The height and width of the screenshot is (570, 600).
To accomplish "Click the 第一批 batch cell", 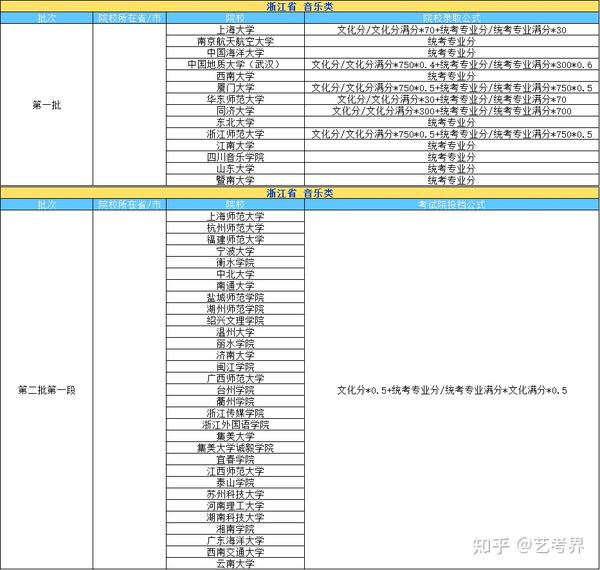I will pyautogui.click(x=47, y=105).
